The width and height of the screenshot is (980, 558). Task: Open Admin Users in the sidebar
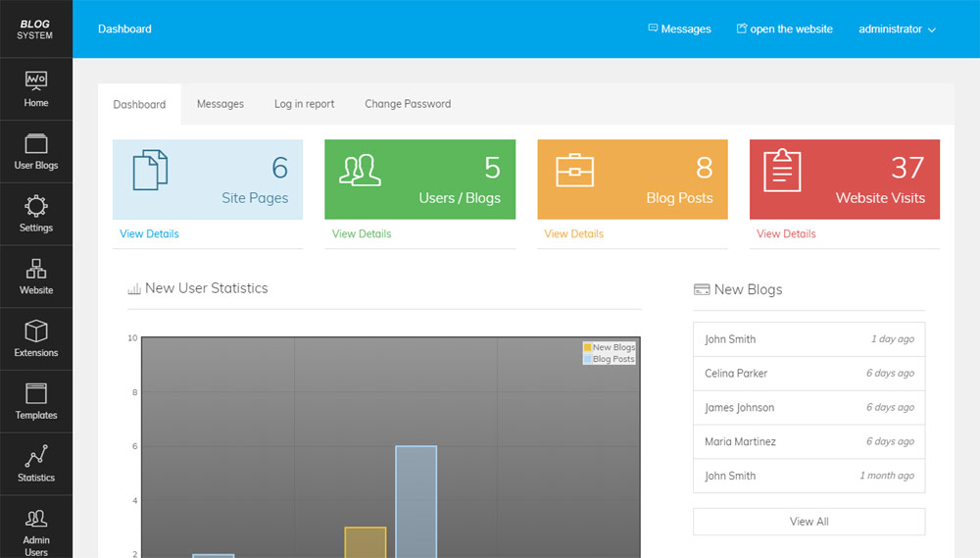click(36, 532)
